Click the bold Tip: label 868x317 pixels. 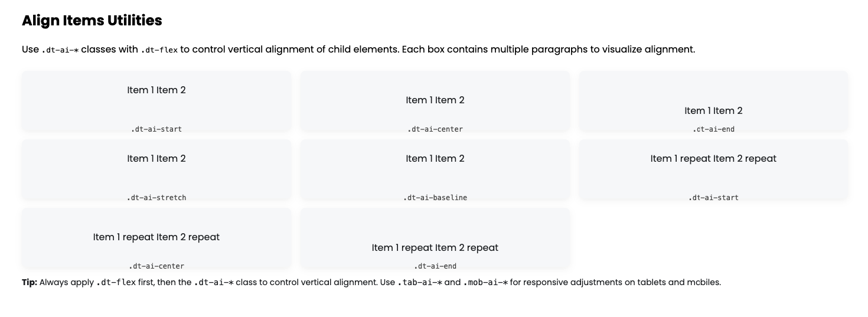point(30,282)
